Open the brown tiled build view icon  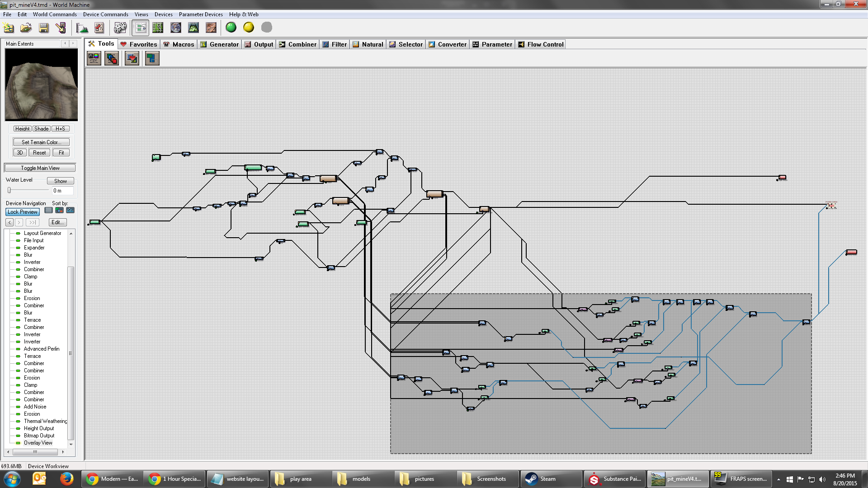point(211,28)
